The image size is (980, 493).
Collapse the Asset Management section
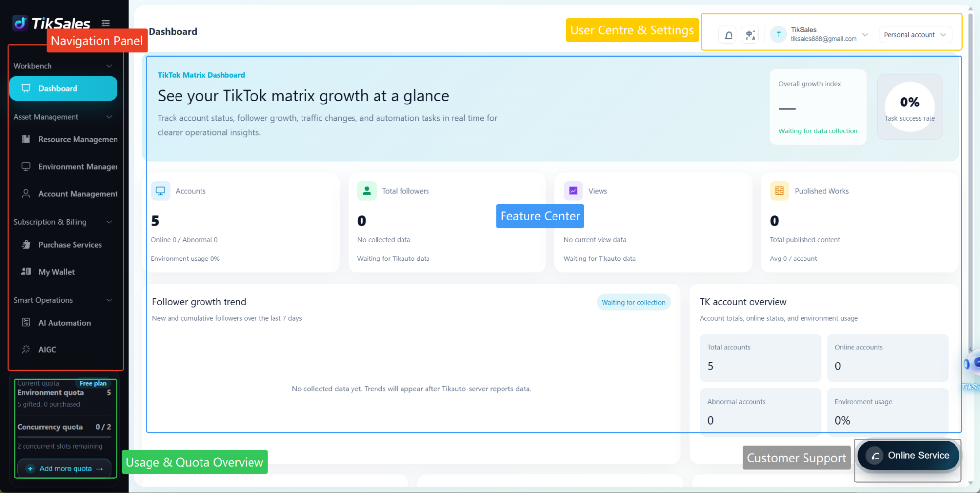[109, 117]
